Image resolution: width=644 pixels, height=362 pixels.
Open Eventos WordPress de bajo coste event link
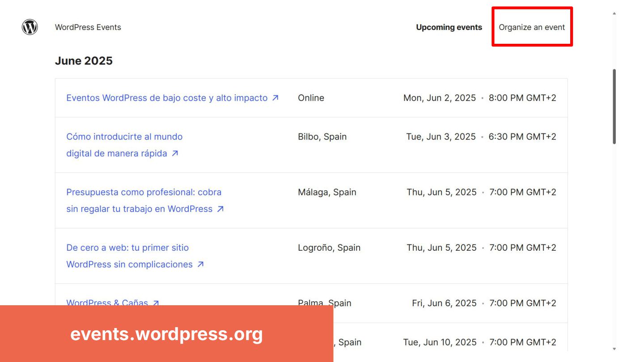click(x=167, y=98)
